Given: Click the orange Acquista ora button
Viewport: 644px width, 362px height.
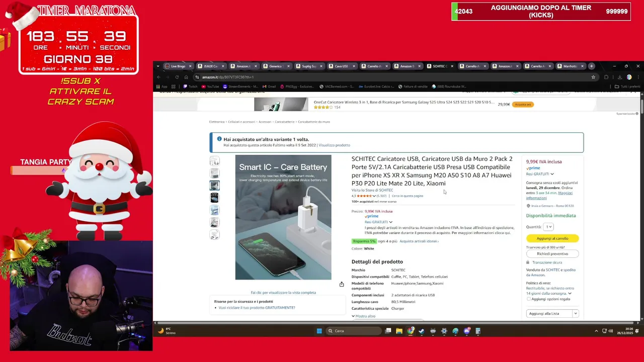Looking at the screenshot, I should click(x=523, y=105).
